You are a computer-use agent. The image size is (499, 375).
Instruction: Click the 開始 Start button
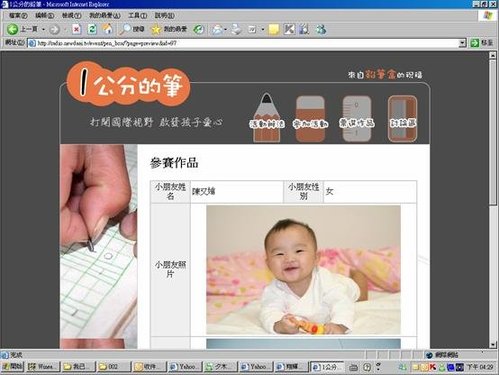[x=13, y=367]
